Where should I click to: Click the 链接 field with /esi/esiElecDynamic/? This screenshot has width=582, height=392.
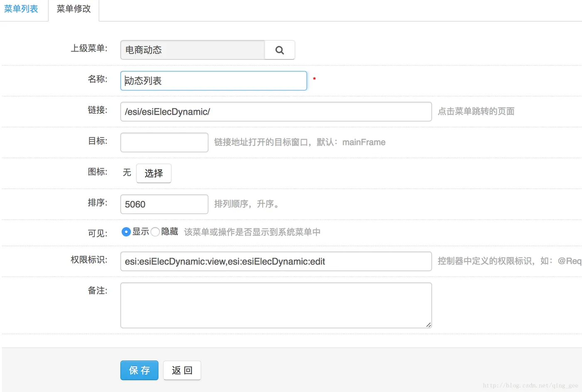point(276,112)
